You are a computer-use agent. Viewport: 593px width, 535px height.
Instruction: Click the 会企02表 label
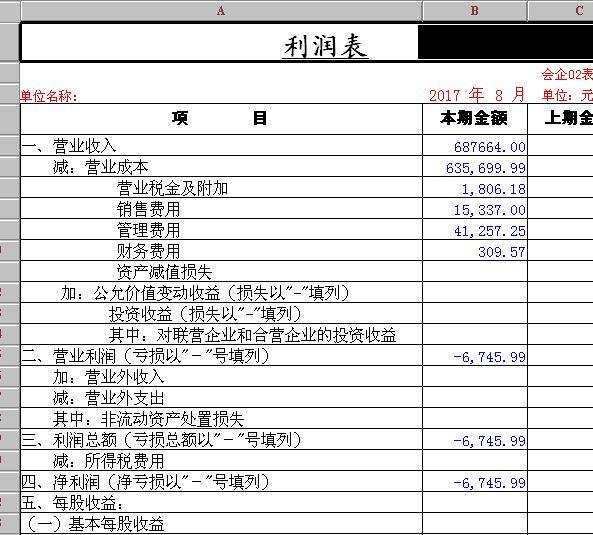click(567, 74)
